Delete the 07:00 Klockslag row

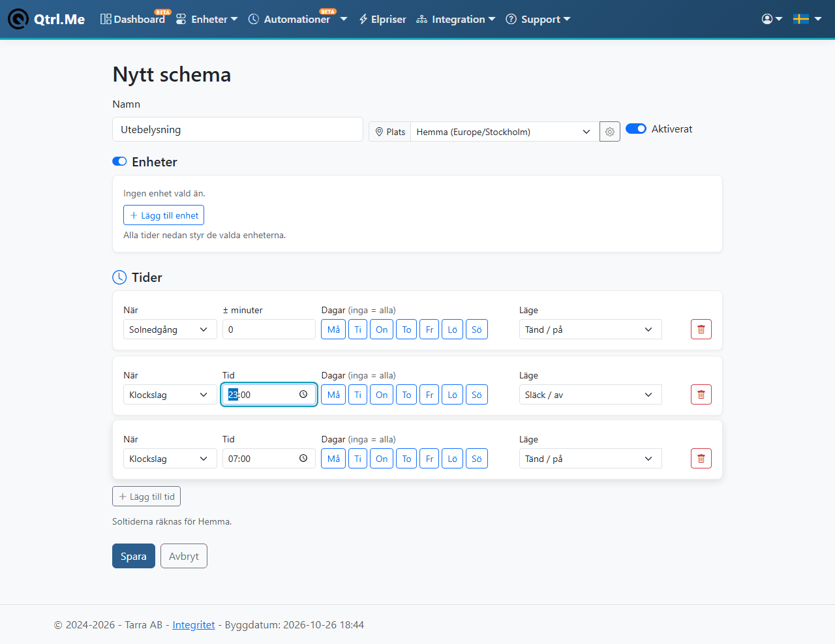pos(701,459)
